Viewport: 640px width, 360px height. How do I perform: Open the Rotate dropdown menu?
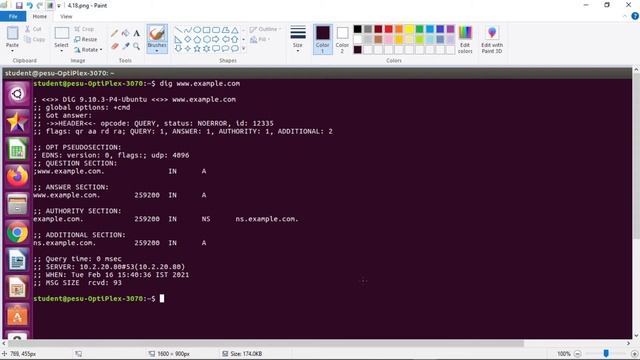(x=89, y=50)
